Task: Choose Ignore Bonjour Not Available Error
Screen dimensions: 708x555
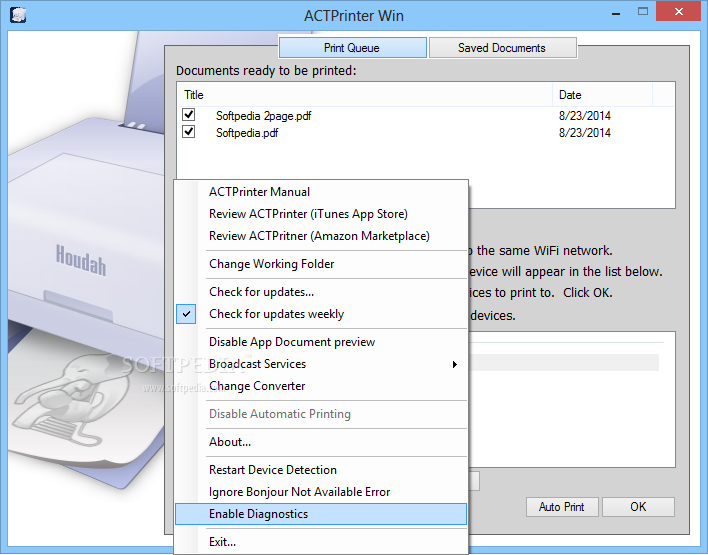Action: [321, 493]
